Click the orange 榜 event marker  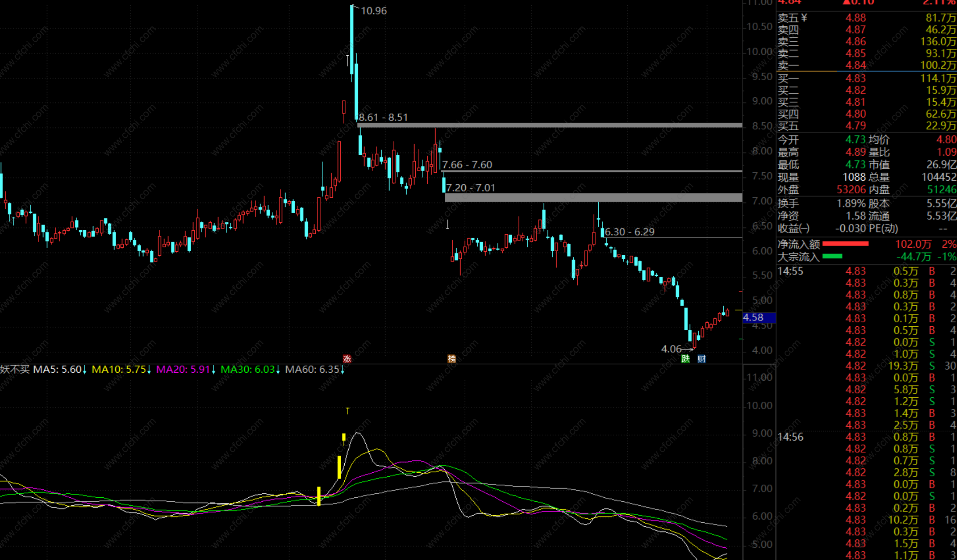pyautogui.click(x=451, y=359)
